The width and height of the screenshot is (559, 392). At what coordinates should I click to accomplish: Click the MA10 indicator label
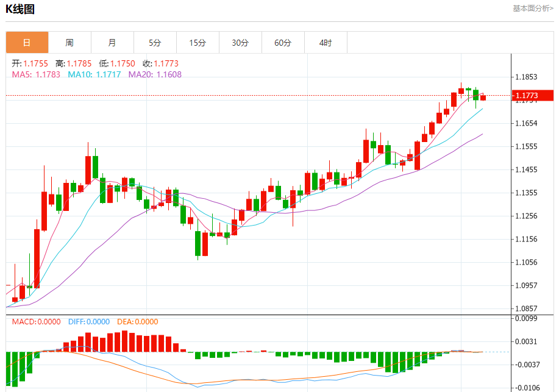tap(94, 74)
